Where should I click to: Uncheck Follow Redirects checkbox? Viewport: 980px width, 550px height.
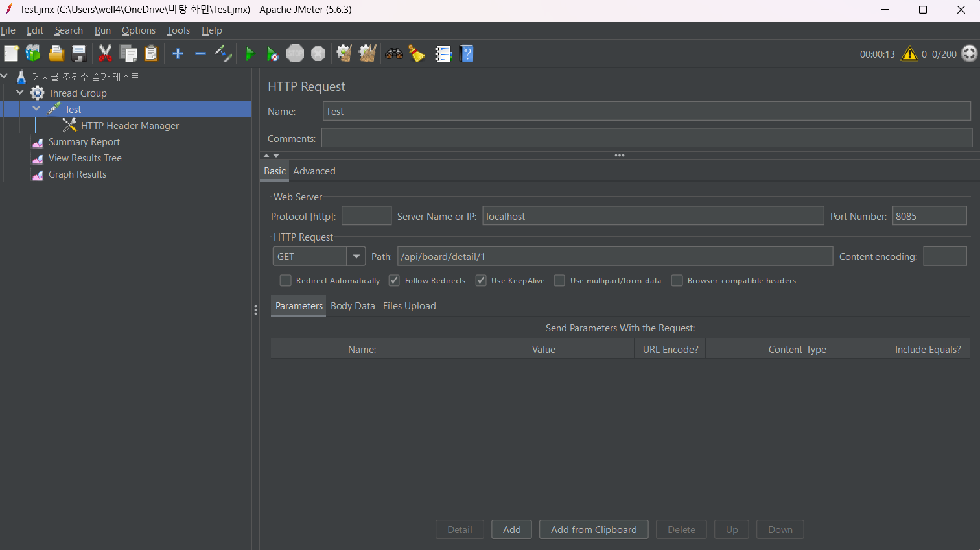click(x=394, y=280)
